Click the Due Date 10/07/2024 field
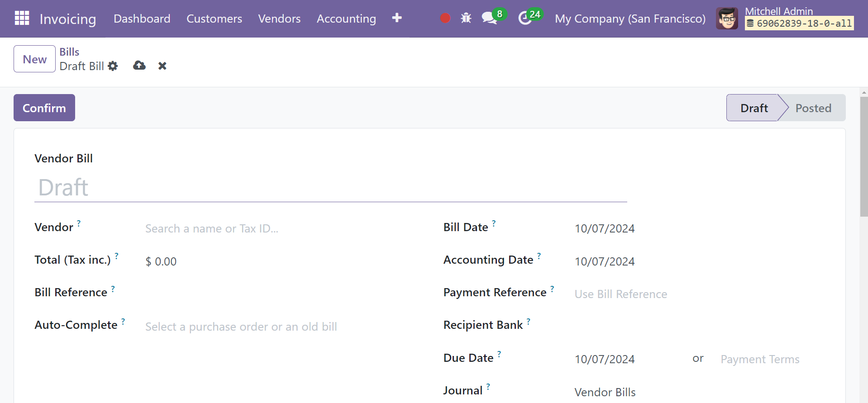 629,359
